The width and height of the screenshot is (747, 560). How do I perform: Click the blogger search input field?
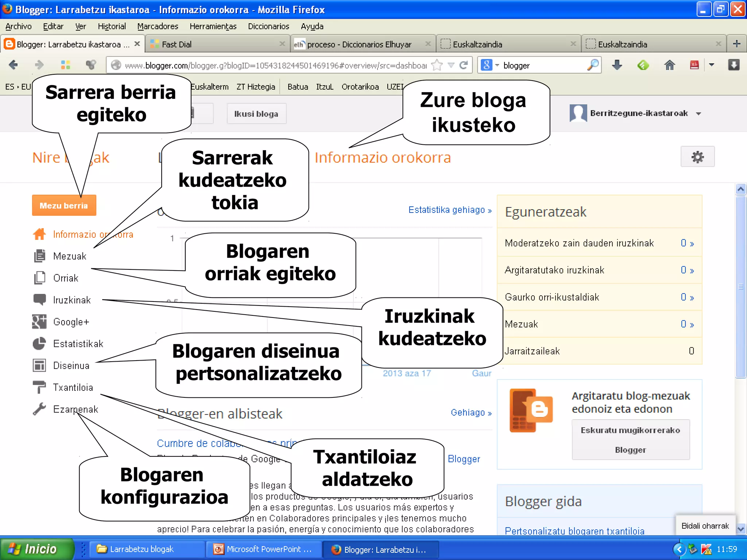[543, 65]
